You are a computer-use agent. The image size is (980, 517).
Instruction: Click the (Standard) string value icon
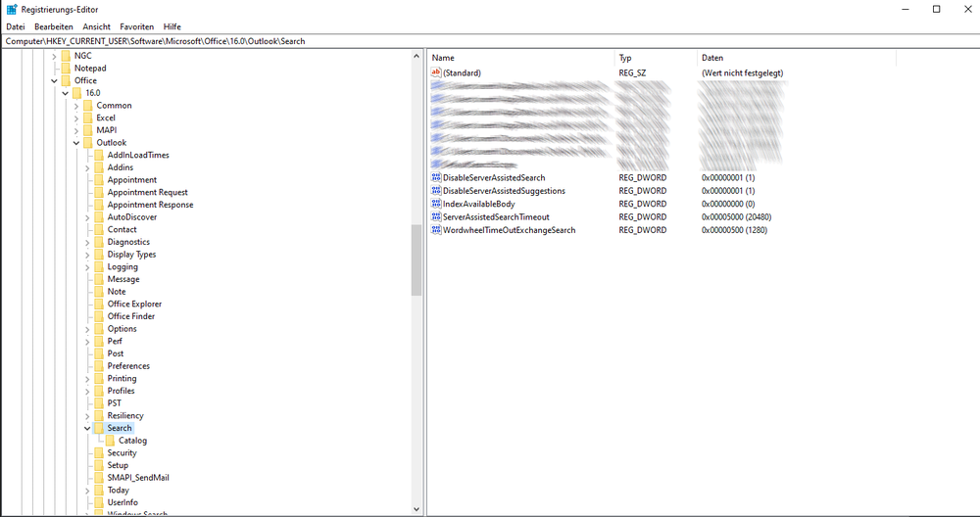click(436, 73)
